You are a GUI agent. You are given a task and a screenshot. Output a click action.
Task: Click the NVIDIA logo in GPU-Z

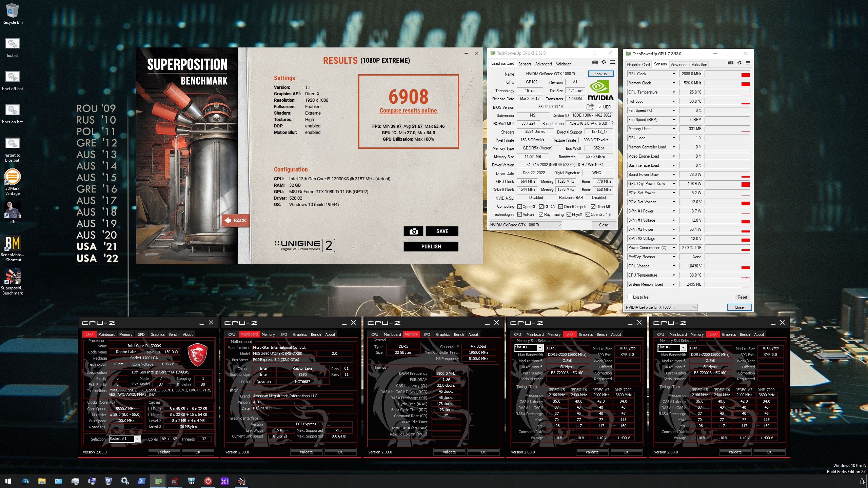click(x=600, y=90)
